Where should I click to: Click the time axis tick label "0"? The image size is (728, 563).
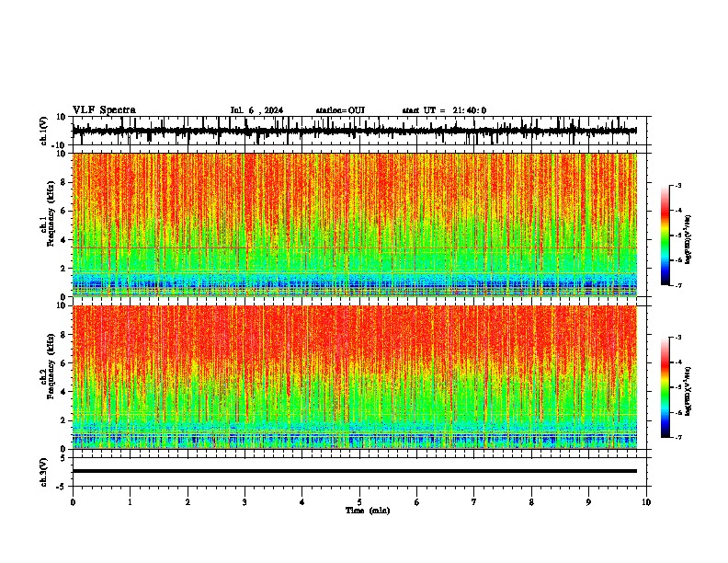click(x=73, y=502)
